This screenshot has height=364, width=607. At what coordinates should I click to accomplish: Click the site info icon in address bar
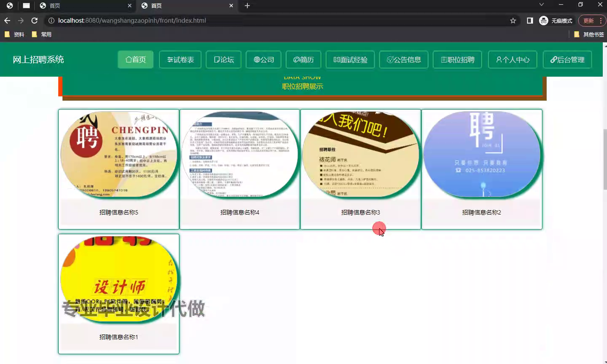[x=51, y=21]
